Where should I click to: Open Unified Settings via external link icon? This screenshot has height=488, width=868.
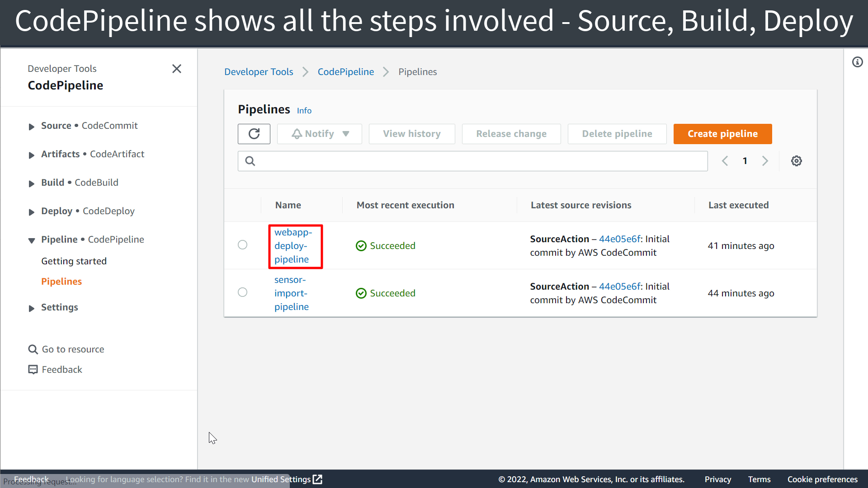[318, 479]
